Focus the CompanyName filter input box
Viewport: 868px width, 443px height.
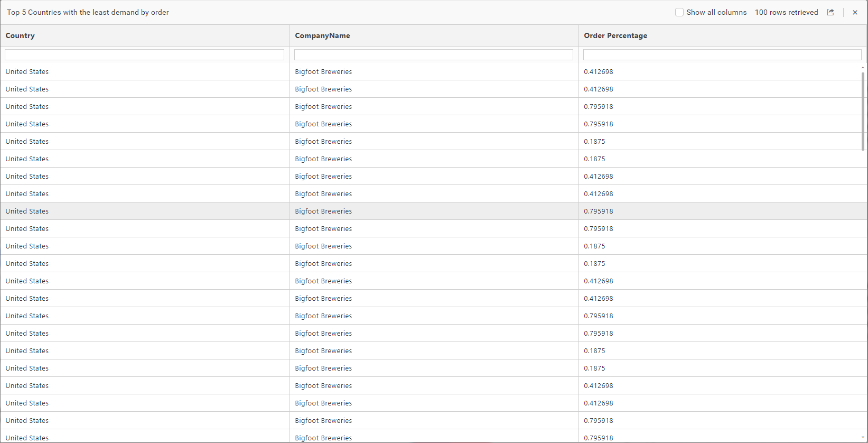[x=433, y=54]
